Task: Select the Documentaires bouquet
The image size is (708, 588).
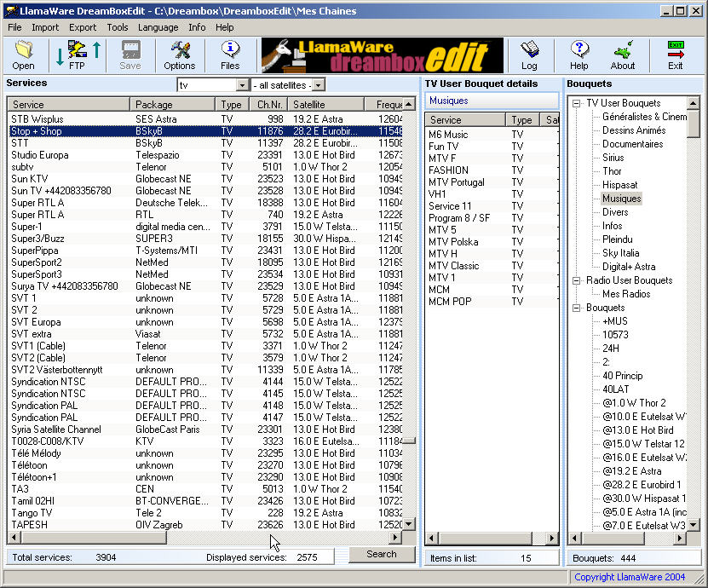Action: [632, 144]
